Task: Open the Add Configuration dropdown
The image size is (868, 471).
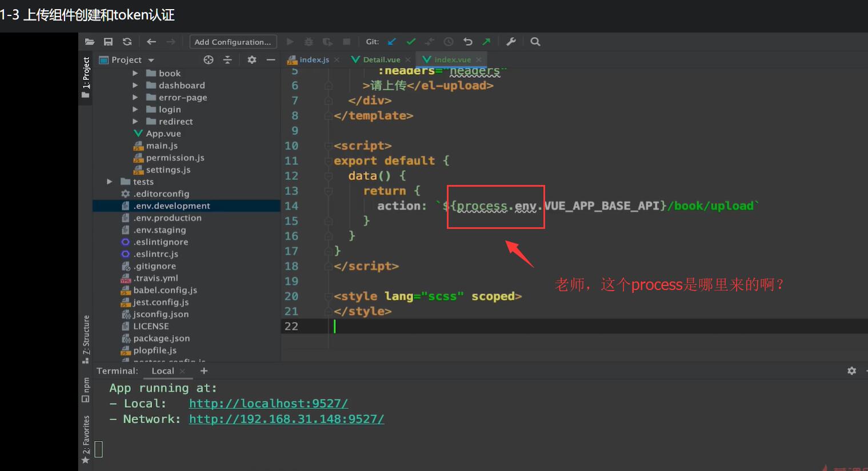Action: tap(233, 42)
